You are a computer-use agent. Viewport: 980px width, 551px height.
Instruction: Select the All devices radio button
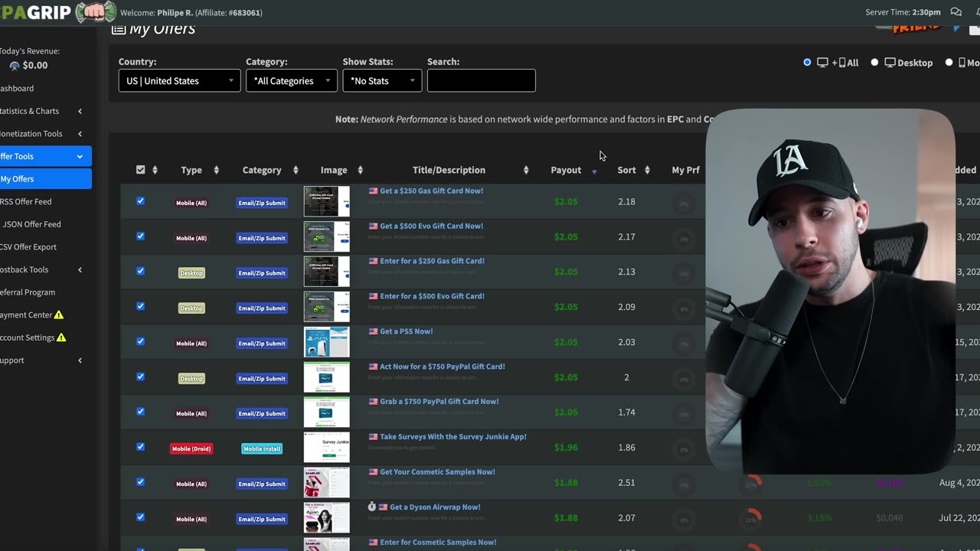pyautogui.click(x=807, y=63)
